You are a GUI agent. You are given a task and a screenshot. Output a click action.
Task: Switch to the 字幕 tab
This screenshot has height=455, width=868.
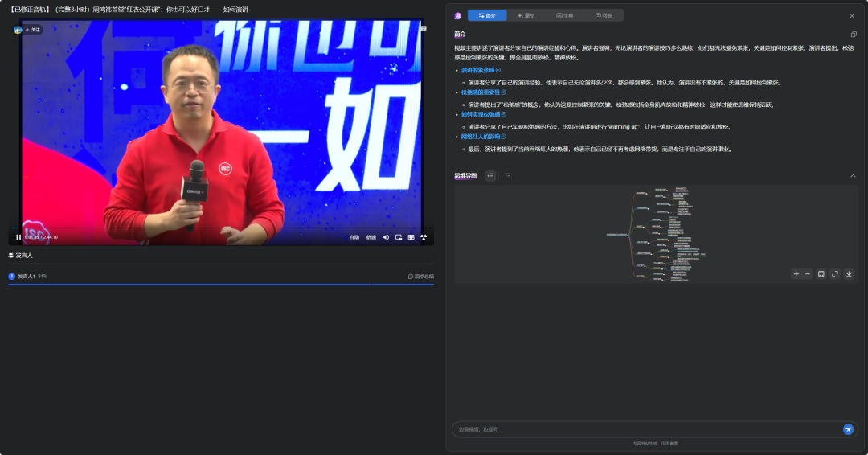click(x=565, y=15)
